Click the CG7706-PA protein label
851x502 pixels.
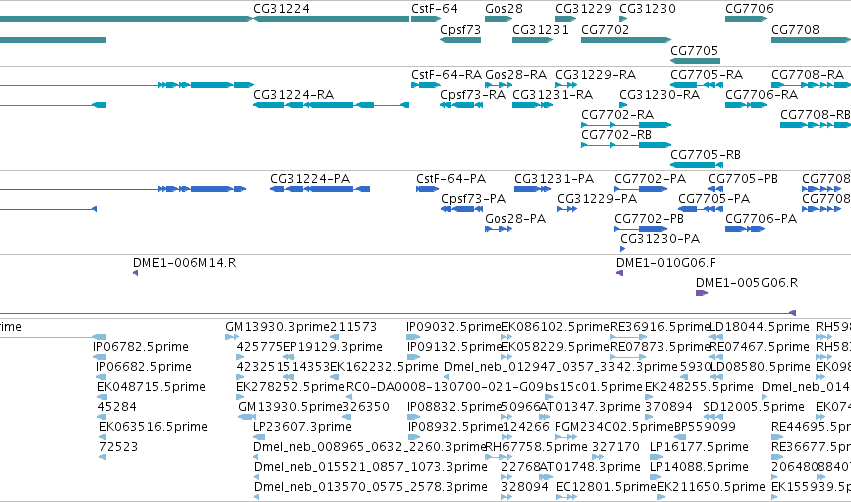[x=761, y=219]
